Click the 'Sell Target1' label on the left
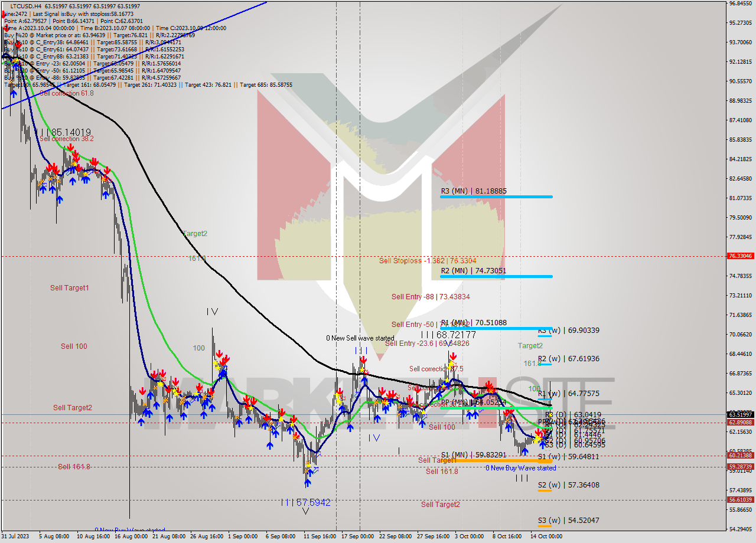Screen dimensions: 756x543 [x=70, y=288]
